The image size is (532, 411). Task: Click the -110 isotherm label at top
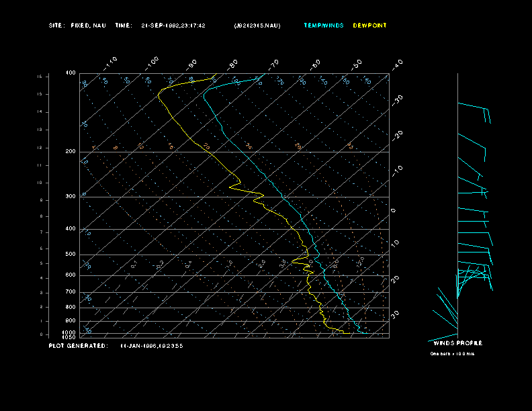point(112,62)
